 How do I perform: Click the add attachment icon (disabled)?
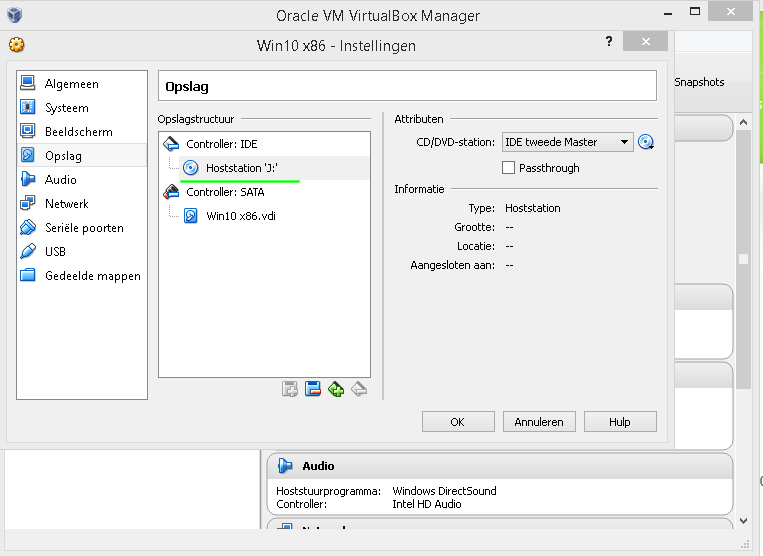(x=290, y=389)
